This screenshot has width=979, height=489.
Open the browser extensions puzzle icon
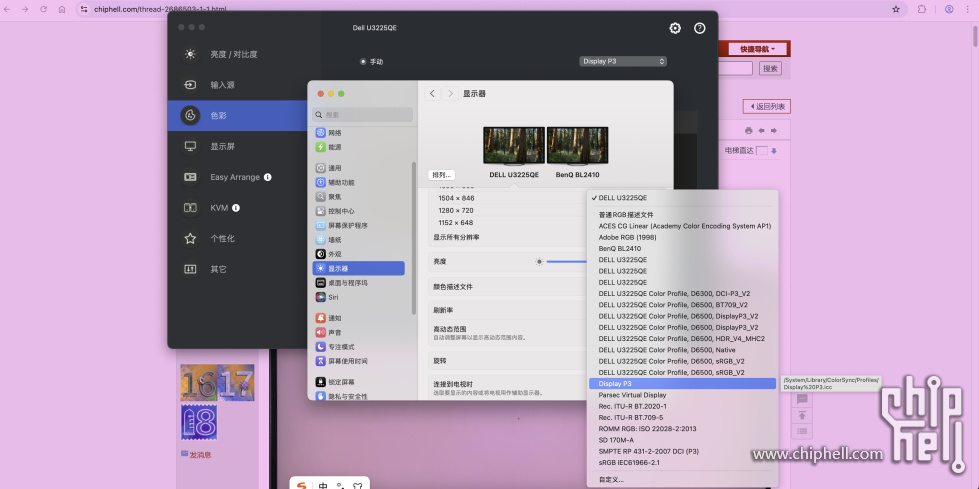[922, 9]
